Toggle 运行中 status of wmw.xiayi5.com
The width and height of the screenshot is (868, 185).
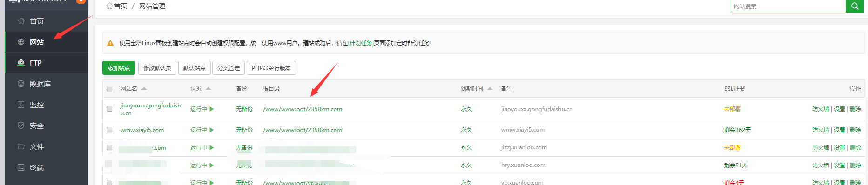(x=202, y=130)
